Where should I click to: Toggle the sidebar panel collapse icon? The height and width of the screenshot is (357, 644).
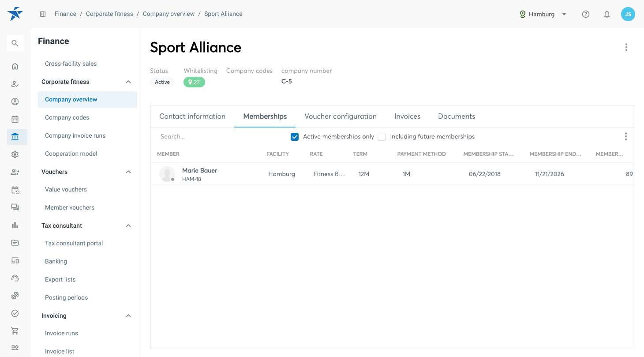tap(43, 14)
